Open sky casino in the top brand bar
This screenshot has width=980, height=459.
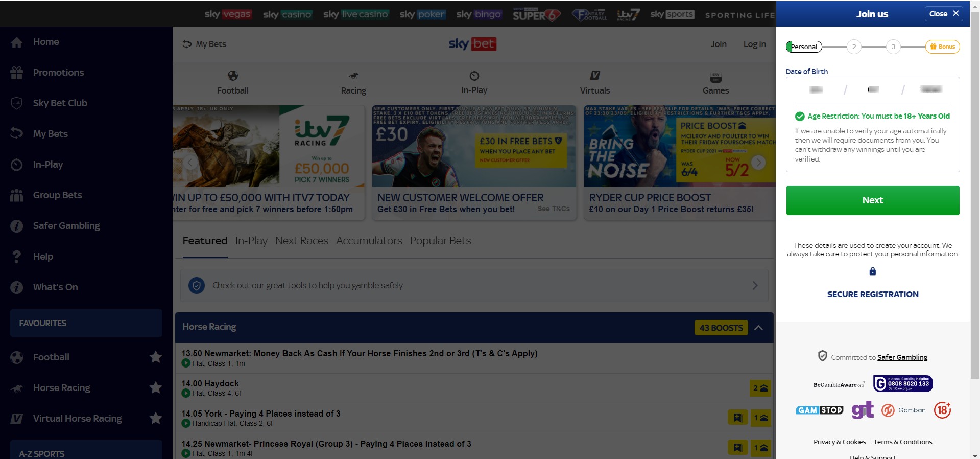pos(287,15)
